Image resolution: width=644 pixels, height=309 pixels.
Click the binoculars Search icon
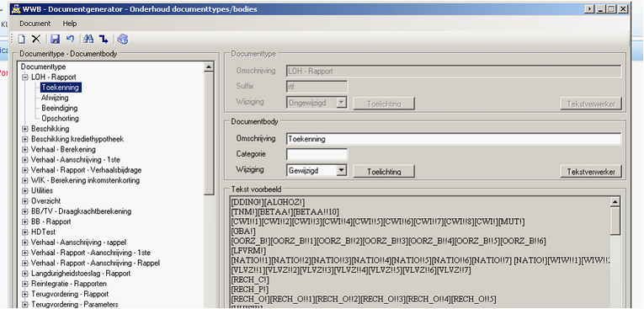88,39
